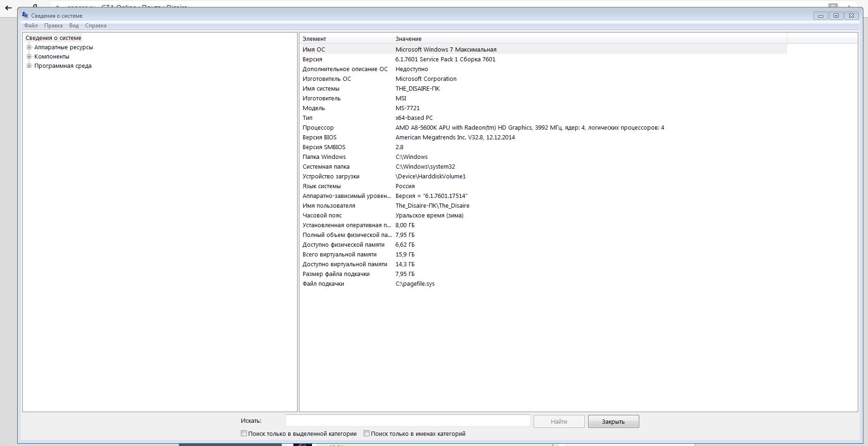Enable Поиск только в выделенной категории checkbox
The width and height of the screenshot is (868, 446).
point(244,433)
